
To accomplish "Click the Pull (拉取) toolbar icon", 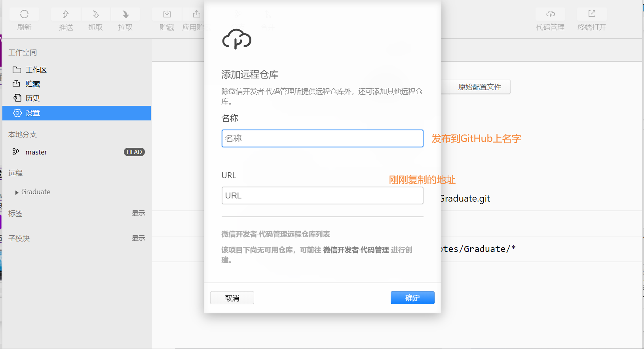I will click(125, 14).
